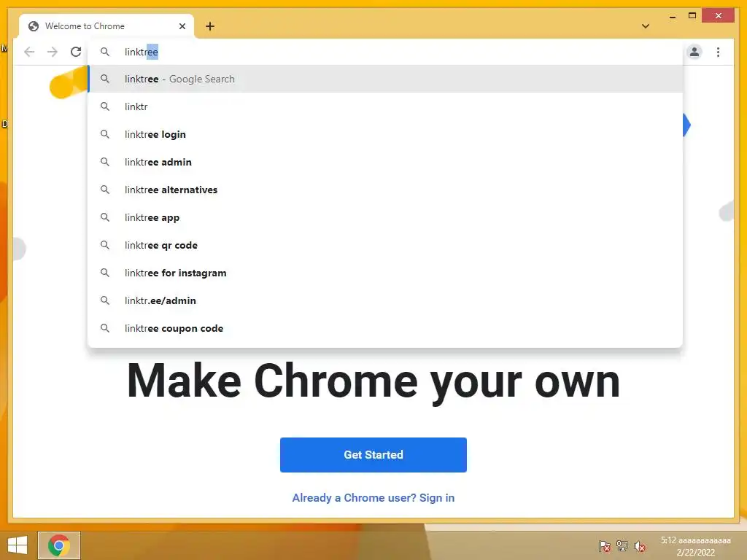Reload the current page
Viewport: 747px width, 560px height.
(76, 52)
